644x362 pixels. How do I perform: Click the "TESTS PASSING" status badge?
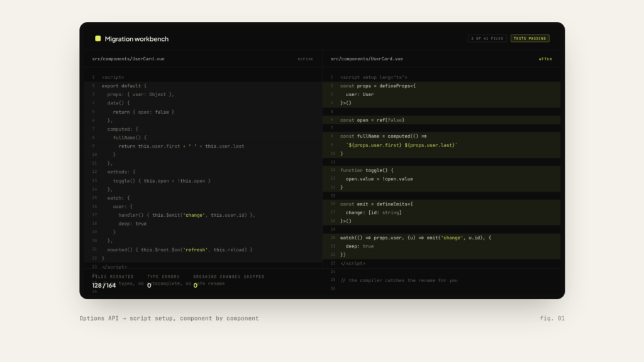[x=530, y=38]
